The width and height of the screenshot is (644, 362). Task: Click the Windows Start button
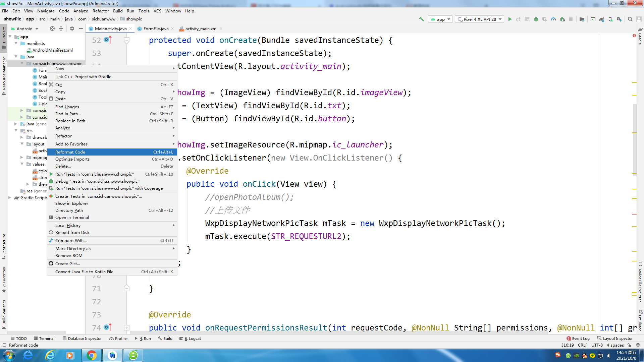[9, 355]
